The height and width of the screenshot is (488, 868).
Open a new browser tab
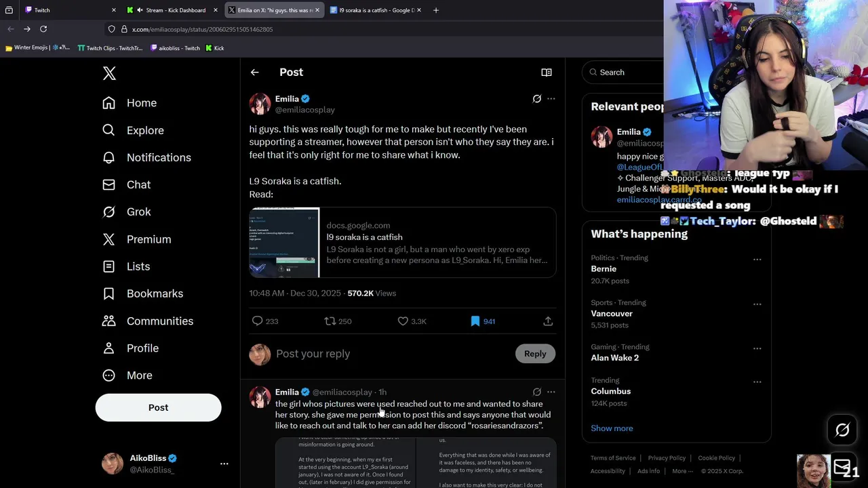[436, 10]
